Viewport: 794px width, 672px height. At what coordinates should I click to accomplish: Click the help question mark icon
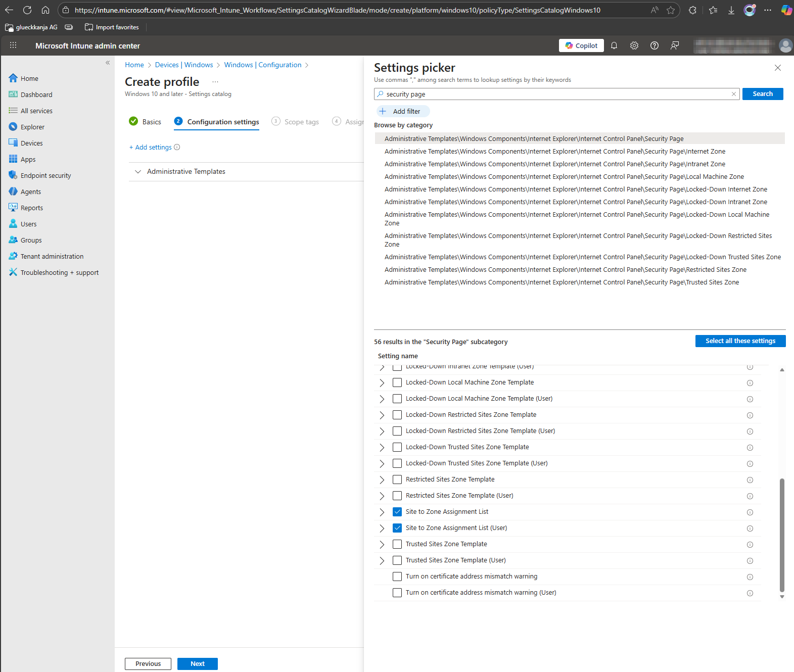[x=655, y=45]
